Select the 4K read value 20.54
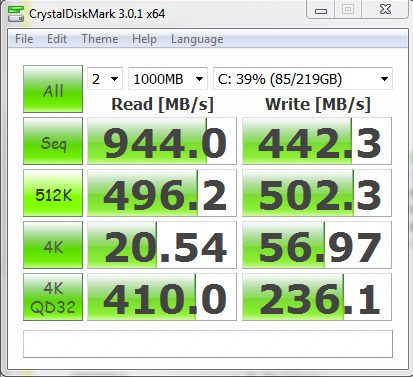 tap(162, 245)
